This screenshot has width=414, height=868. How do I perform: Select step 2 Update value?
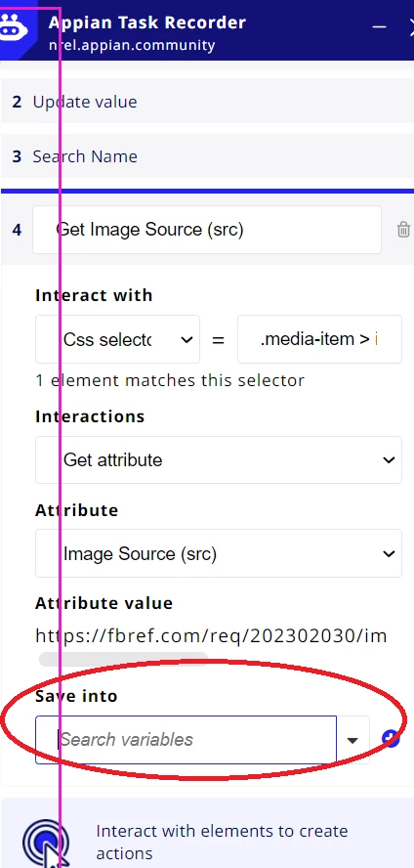[207, 102]
